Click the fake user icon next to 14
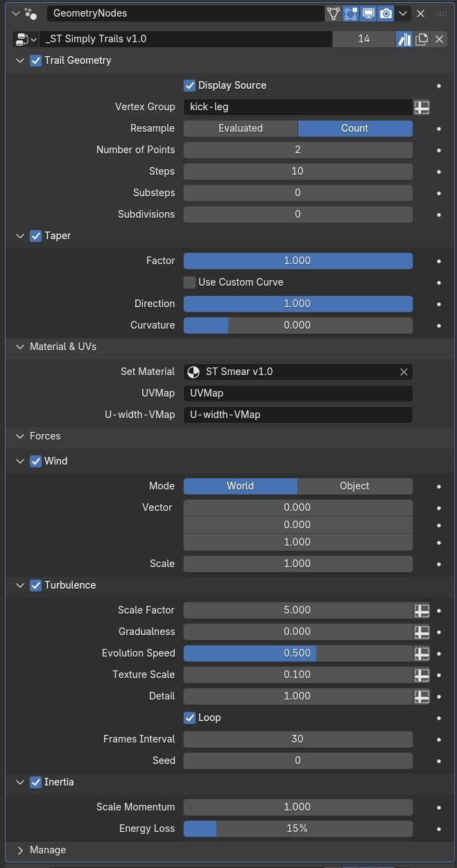 [404, 39]
